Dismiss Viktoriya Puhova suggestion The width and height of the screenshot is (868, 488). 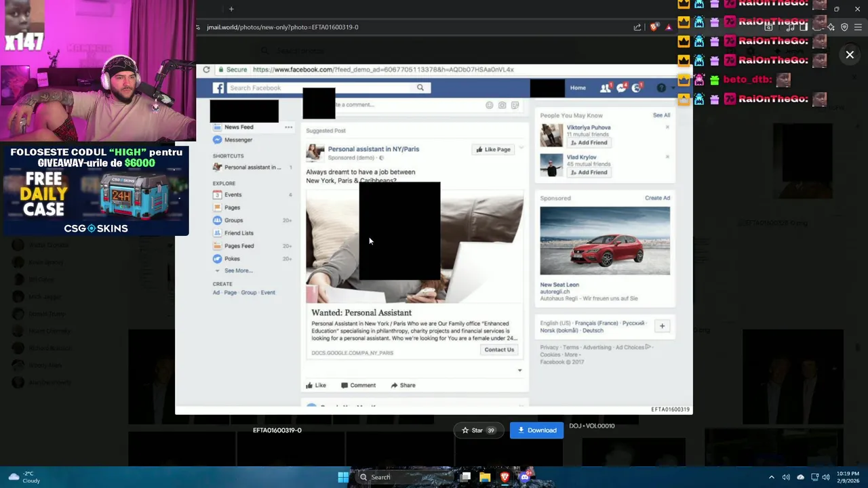667,127
